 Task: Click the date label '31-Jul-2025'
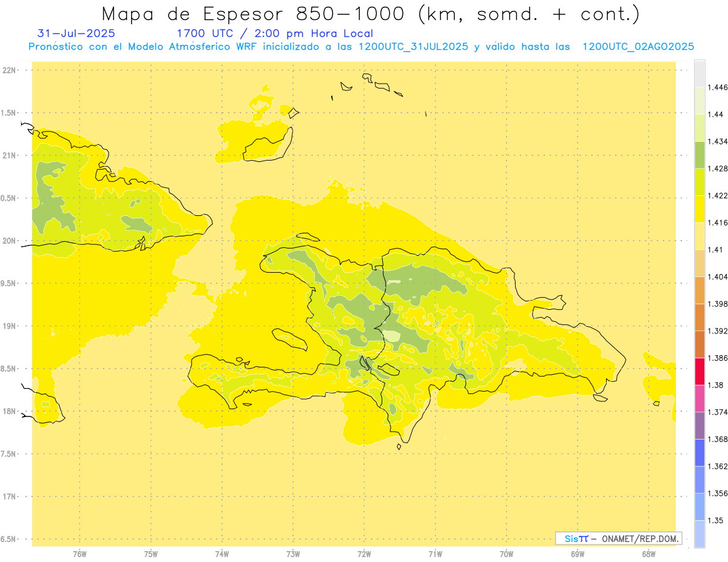[x=76, y=33]
